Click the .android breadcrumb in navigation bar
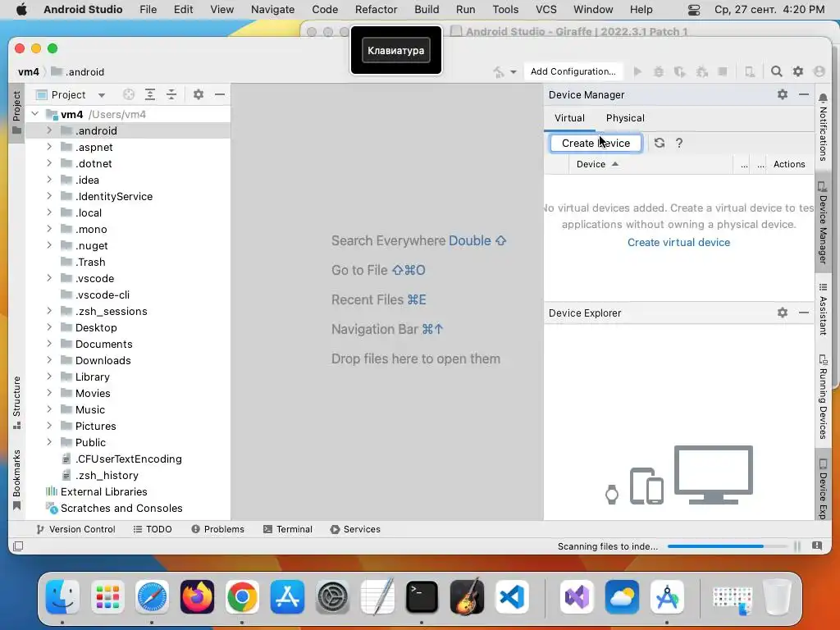This screenshot has height=630, width=840. (x=78, y=72)
